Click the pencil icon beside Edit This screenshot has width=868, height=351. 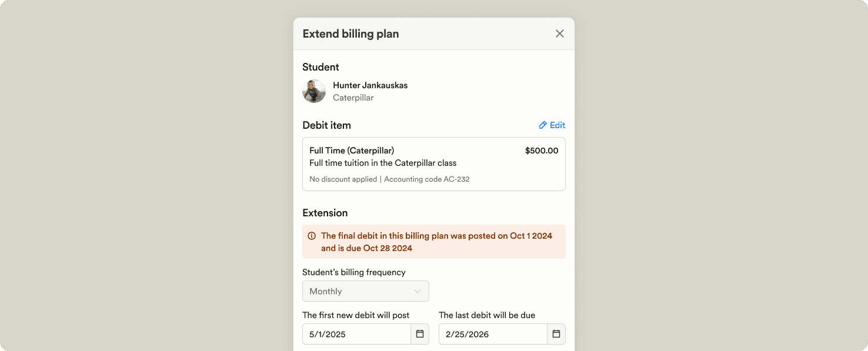[x=543, y=125]
